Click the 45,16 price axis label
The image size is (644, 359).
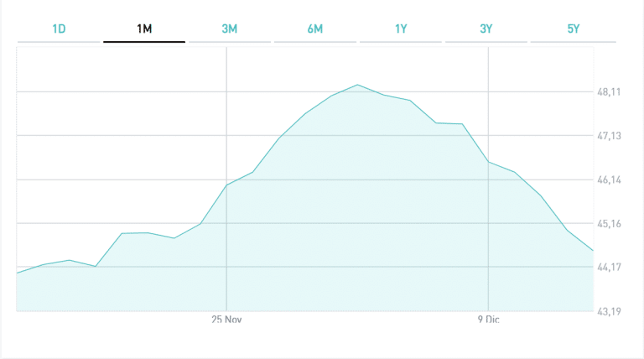click(x=609, y=224)
